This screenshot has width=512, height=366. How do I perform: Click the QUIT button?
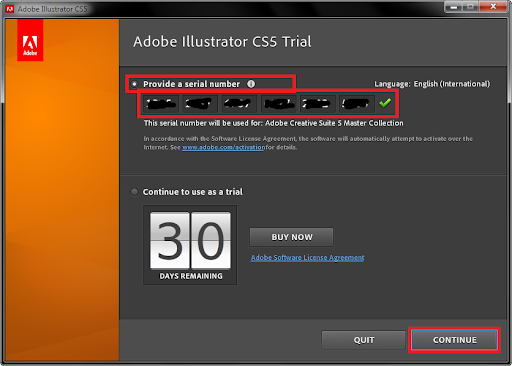click(364, 340)
